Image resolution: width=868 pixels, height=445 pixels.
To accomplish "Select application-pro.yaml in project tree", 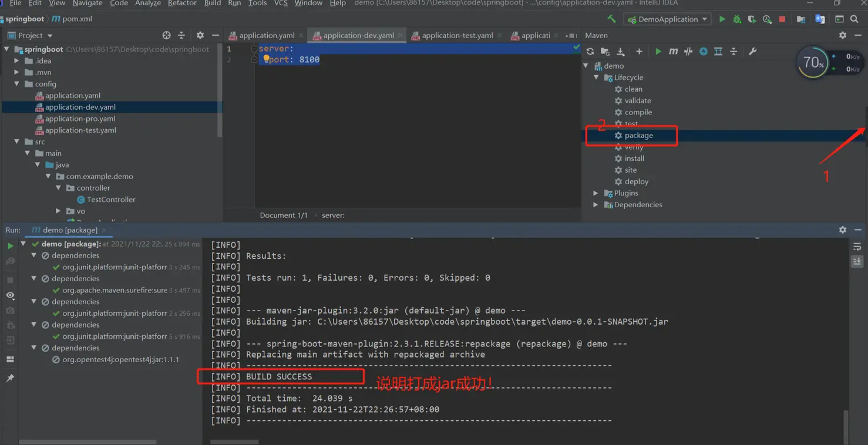I will coord(80,119).
